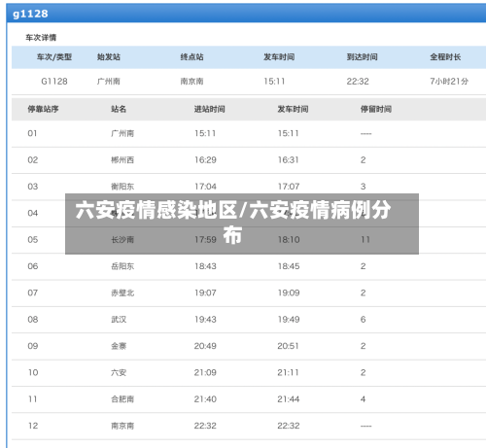This screenshot has width=486, height=448.
Task: Select stop number 01 in the table
Action: [32, 133]
